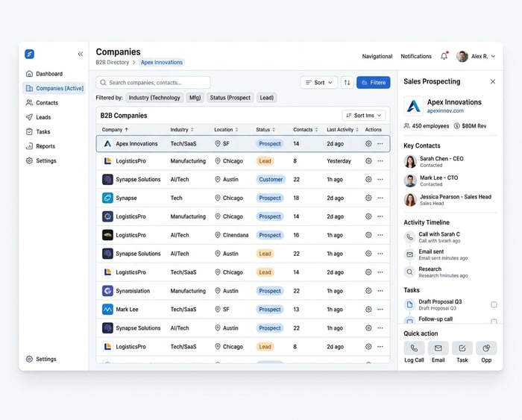Open the Sort dropdown in the toolbar
The width and height of the screenshot is (522, 420).
pos(319,83)
